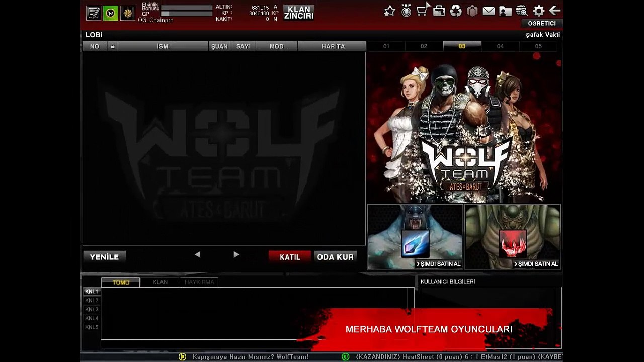This screenshot has height=362, width=644.
Task: Click the username OG_Chainpro
Action: click(x=155, y=20)
